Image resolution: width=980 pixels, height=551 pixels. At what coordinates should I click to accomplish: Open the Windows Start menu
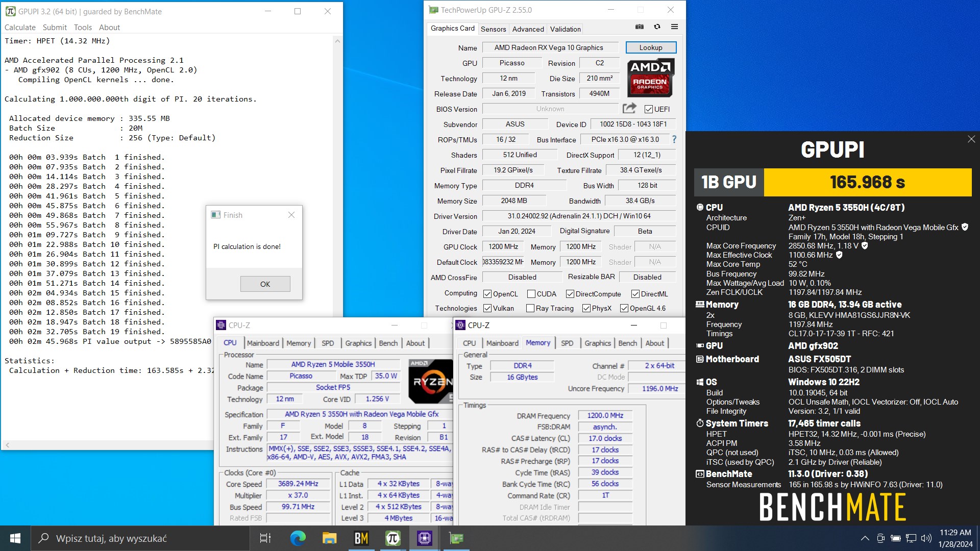coord(15,538)
